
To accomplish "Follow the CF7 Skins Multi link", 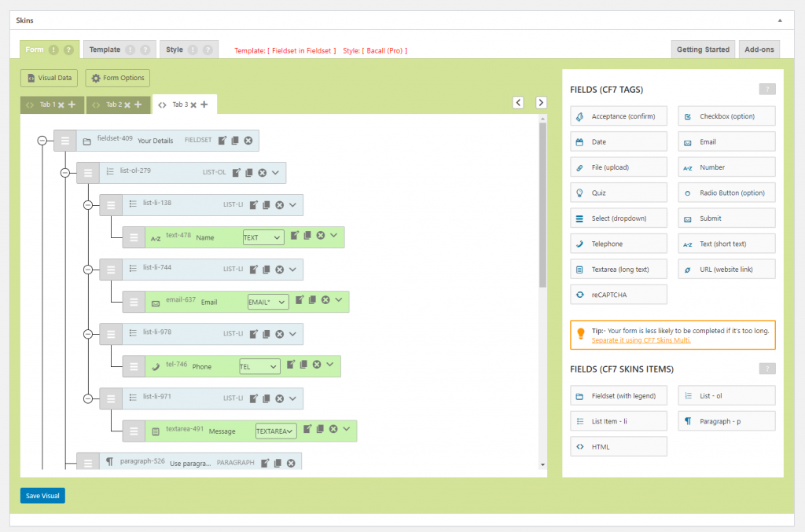I will click(641, 340).
